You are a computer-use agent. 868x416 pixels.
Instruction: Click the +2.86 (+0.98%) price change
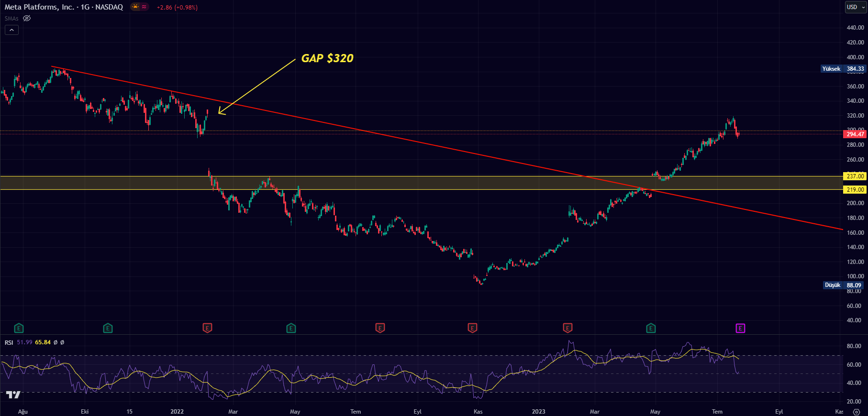click(x=177, y=7)
